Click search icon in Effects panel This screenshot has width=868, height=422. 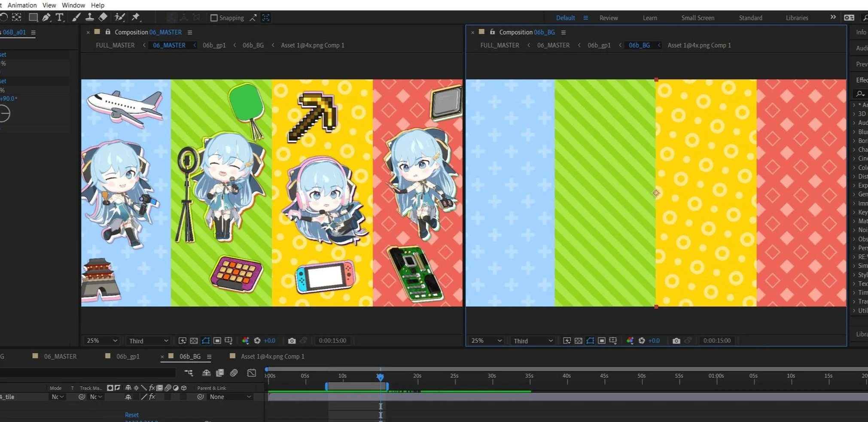[x=860, y=93]
